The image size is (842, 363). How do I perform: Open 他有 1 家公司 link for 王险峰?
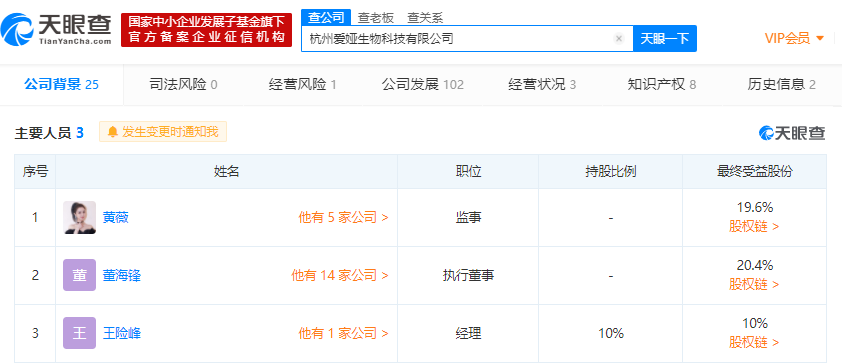pos(344,333)
